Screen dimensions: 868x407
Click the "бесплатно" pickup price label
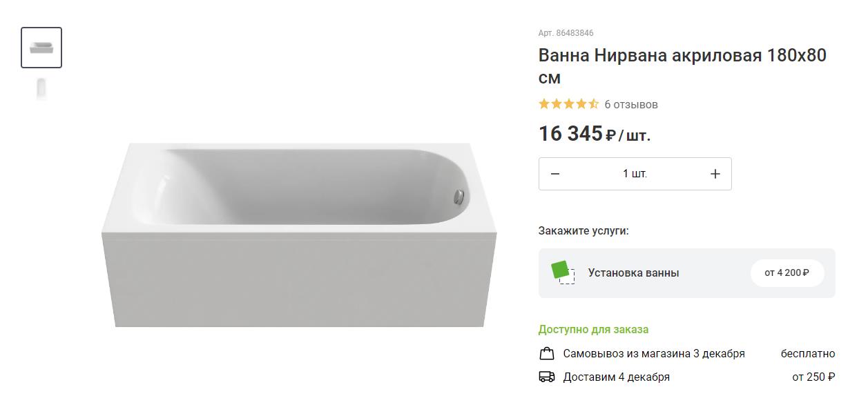pos(808,354)
